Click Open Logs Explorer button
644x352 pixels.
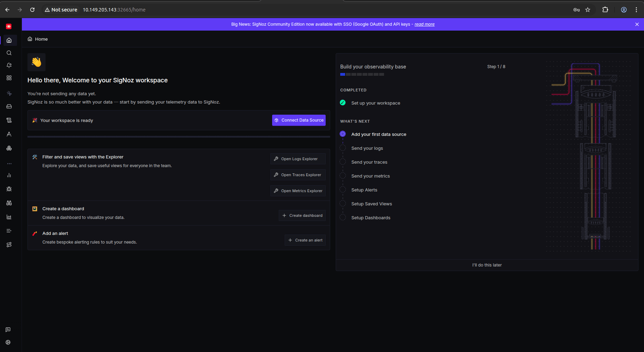tap(298, 159)
